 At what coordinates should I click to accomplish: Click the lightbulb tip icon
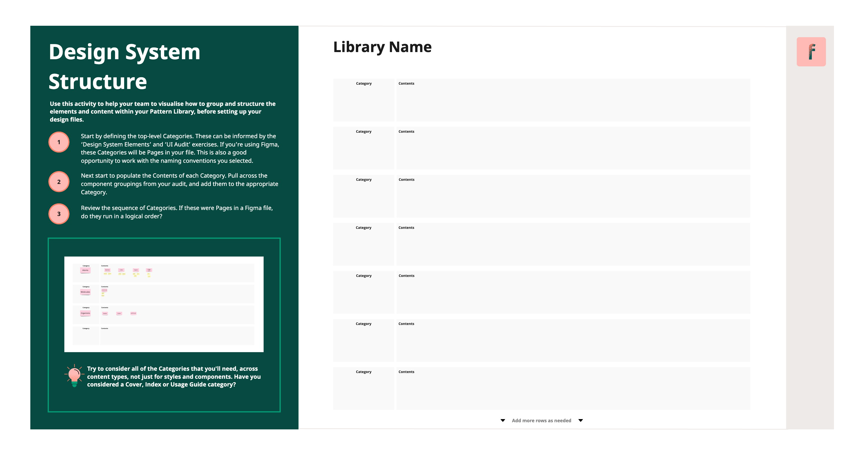coord(74,375)
